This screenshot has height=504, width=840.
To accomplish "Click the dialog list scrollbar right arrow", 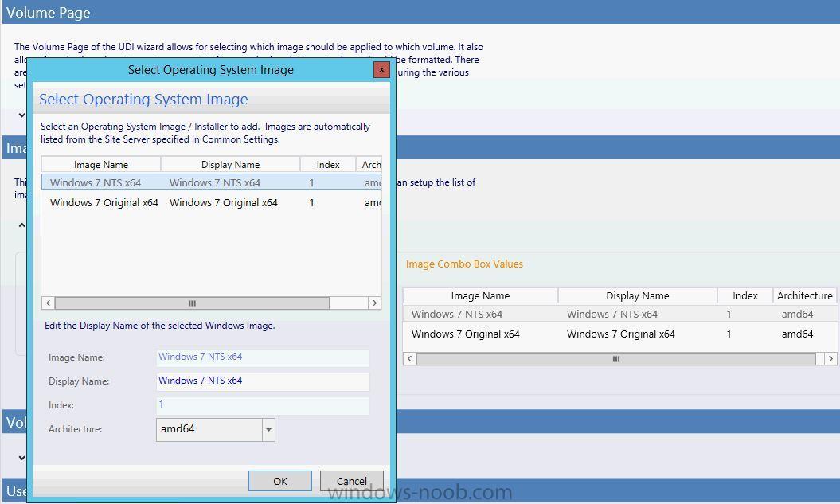I will [374, 303].
